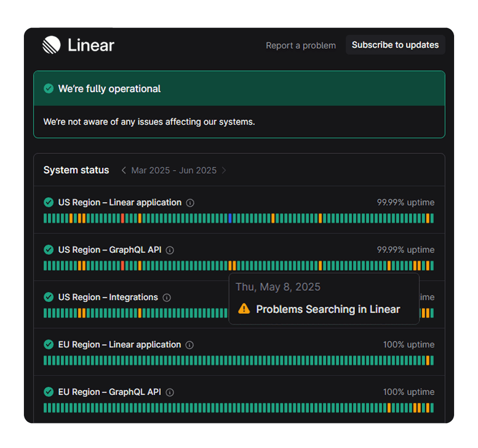Click Subscribe to updates button
The width and height of the screenshot is (478, 448).
(395, 45)
